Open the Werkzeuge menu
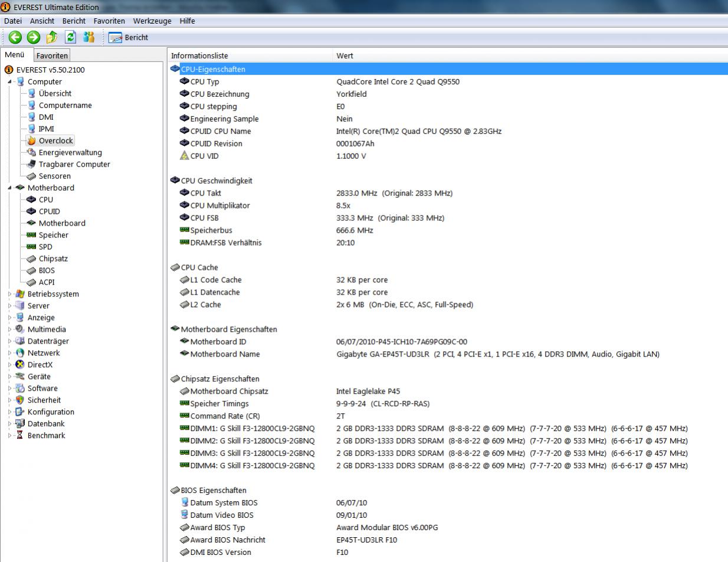This screenshot has width=728, height=562. pyautogui.click(x=152, y=21)
